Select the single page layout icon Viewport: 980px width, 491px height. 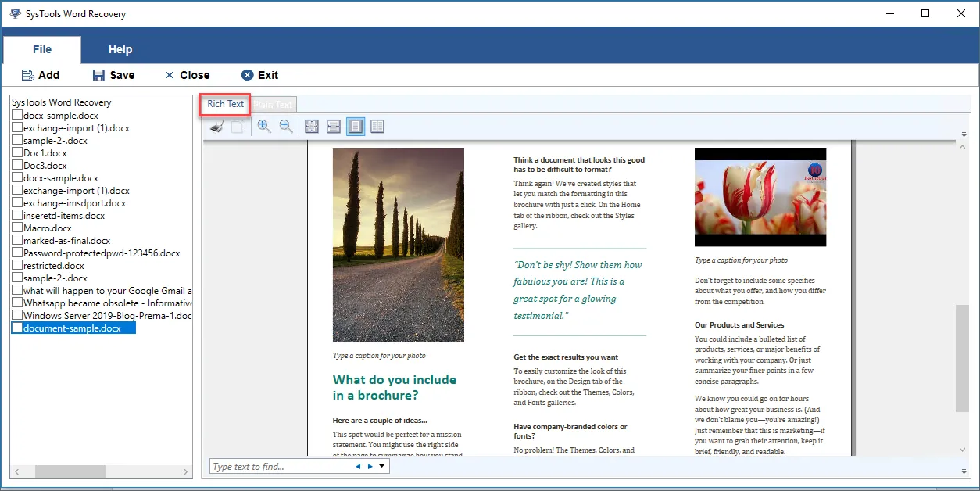356,126
